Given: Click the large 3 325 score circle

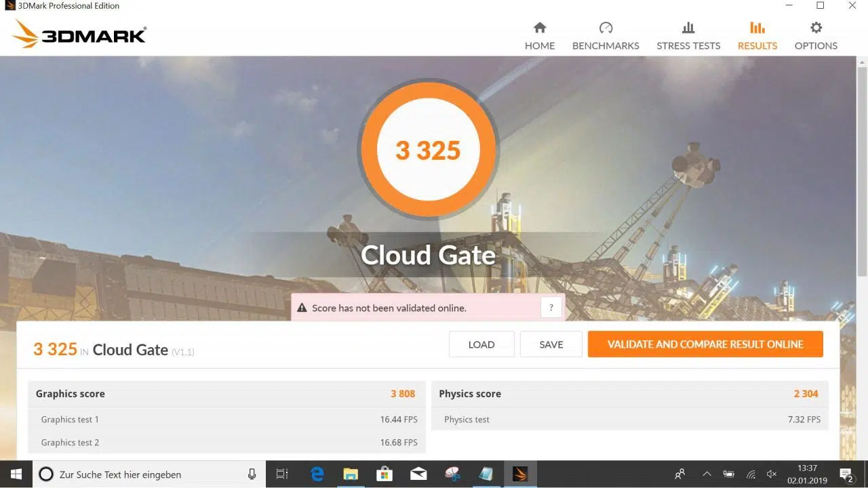Looking at the screenshot, I should pos(428,149).
